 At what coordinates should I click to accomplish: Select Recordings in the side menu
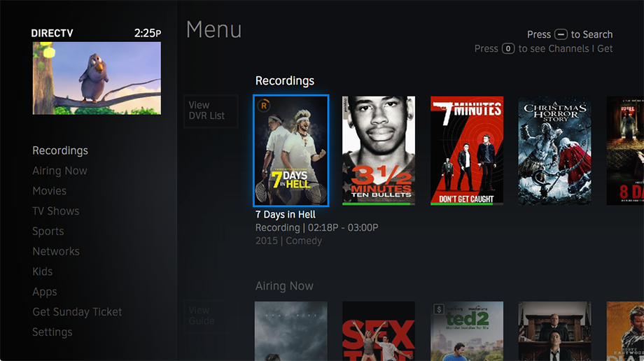60,150
